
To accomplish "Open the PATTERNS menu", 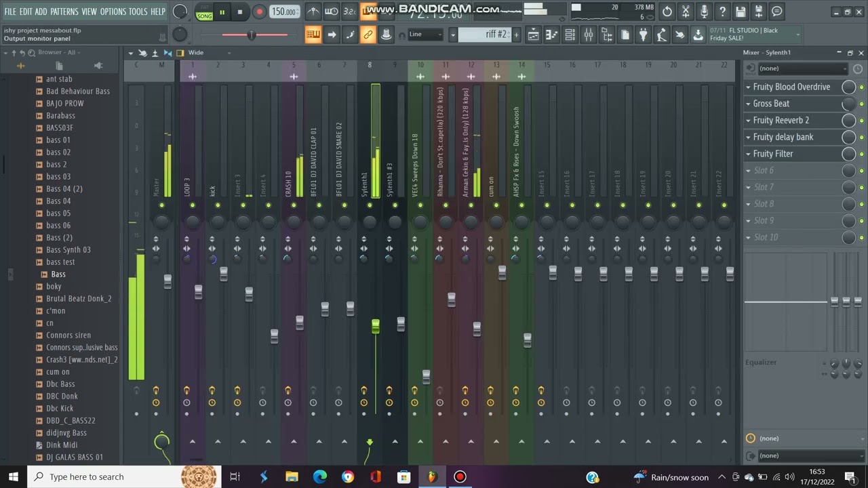I will tap(64, 12).
